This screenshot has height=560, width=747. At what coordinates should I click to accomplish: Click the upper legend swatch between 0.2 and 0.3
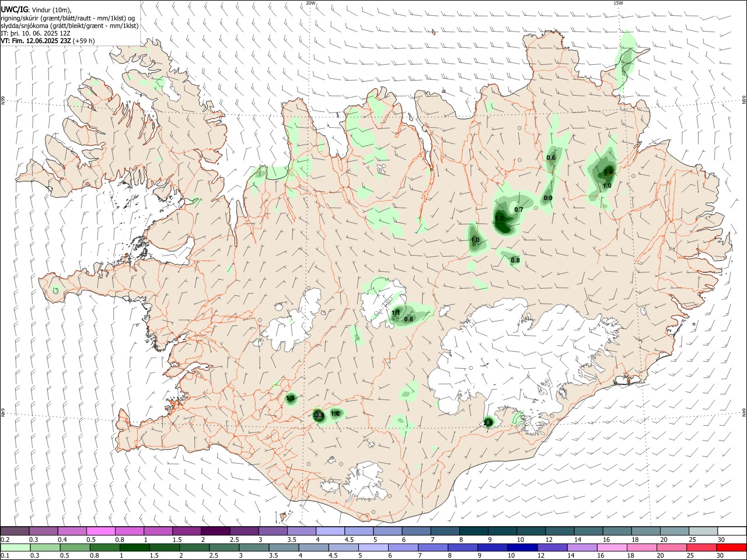point(15,531)
